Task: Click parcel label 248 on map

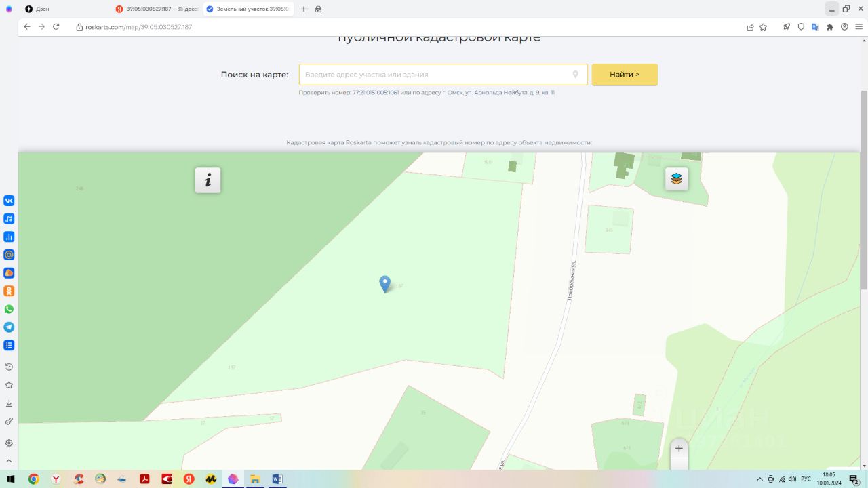Action: click(x=79, y=188)
